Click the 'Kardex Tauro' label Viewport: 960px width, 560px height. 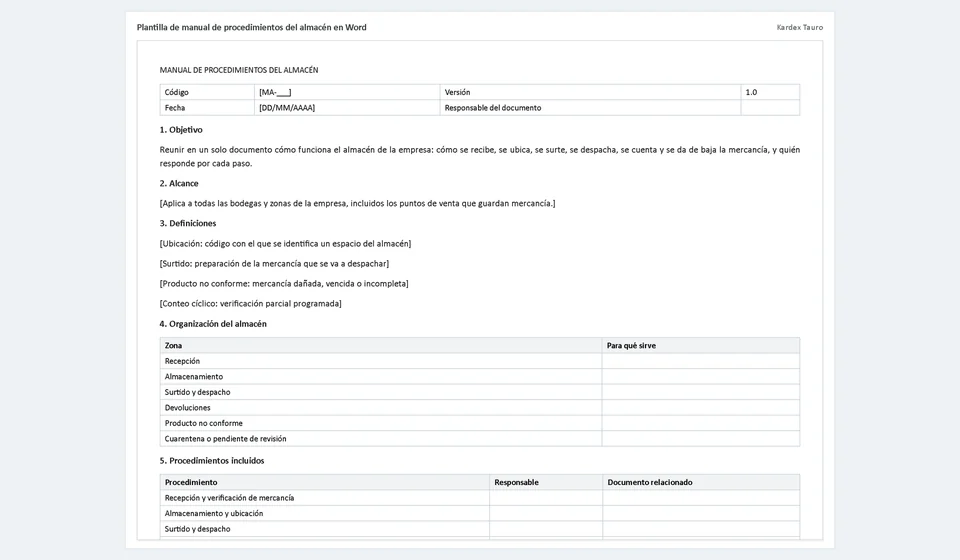point(800,27)
